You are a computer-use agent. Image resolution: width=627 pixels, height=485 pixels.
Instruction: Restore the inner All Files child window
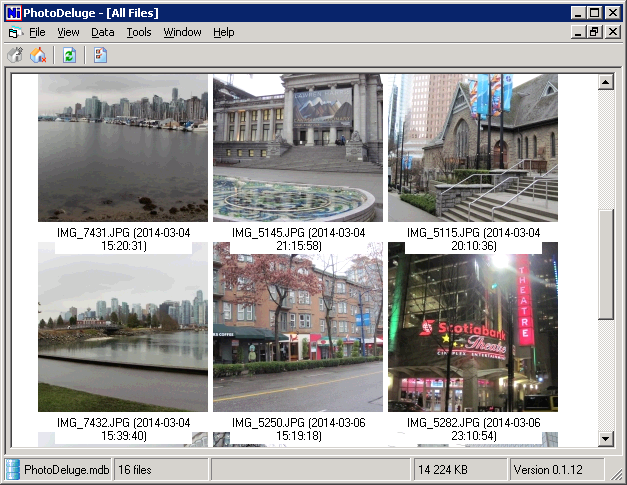(x=595, y=32)
